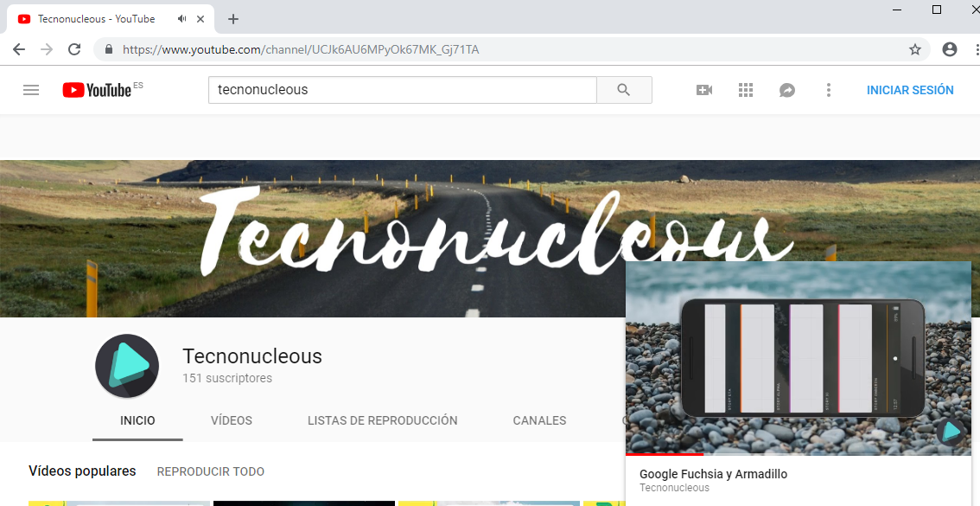980x506 pixels.
Task: Open the messages share bubble icon
Action: [787, 90]
